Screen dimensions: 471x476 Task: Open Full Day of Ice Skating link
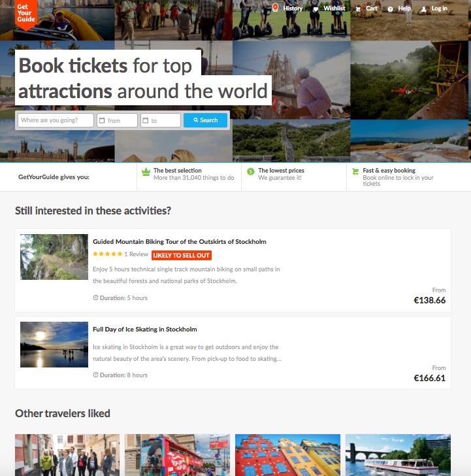[x=144, y=330]
